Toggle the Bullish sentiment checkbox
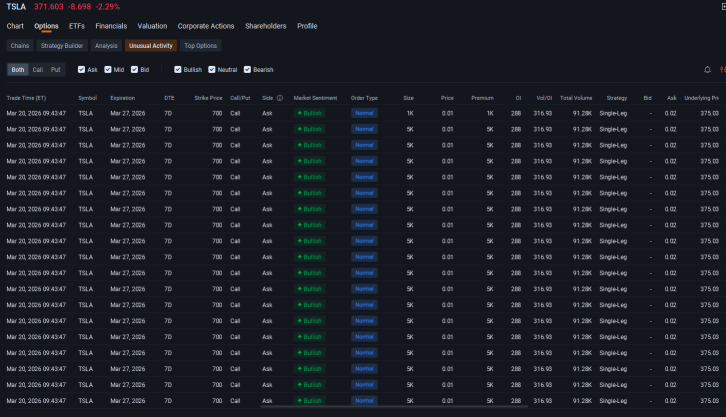 point(178,69)
